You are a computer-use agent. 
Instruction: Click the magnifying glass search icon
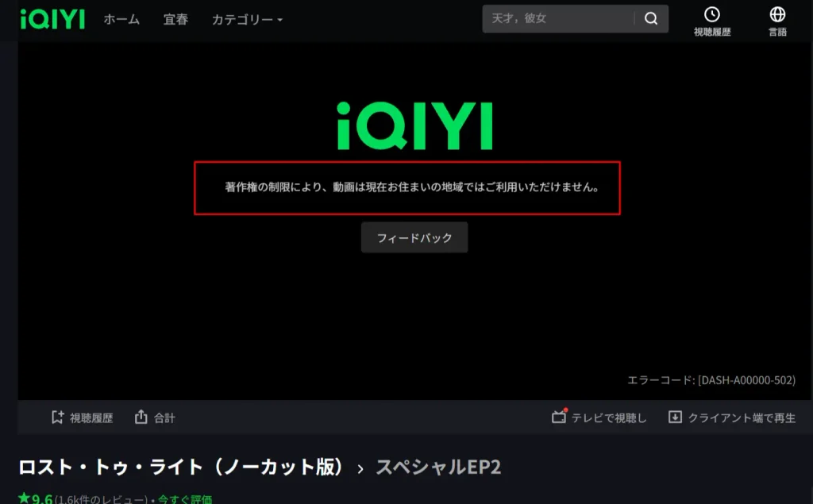[651, 19]
